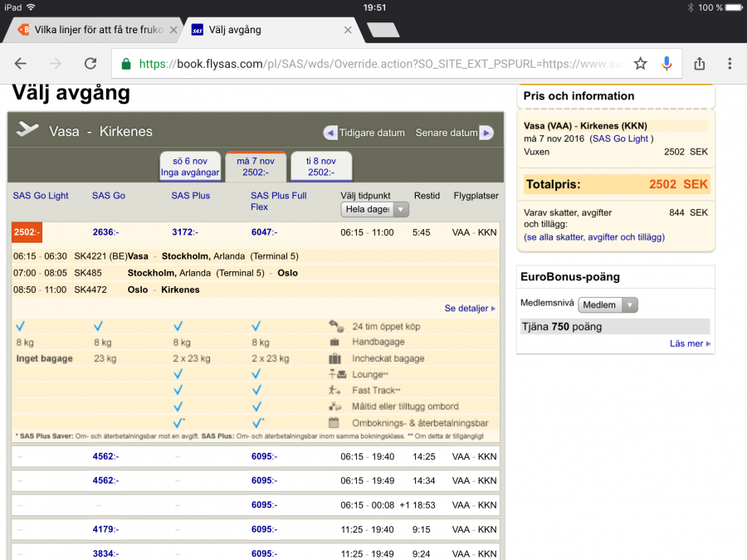Click SAS Plus checkmark in Lounge row
Image resolution: width=747 pixels, height=560 pixels.
(178, 374)
